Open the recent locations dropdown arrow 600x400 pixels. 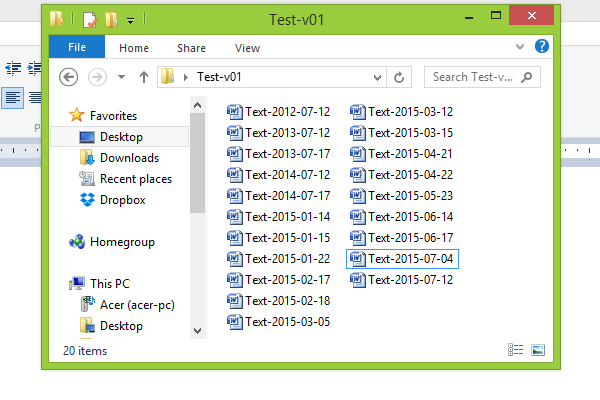(x=121, y=77)
